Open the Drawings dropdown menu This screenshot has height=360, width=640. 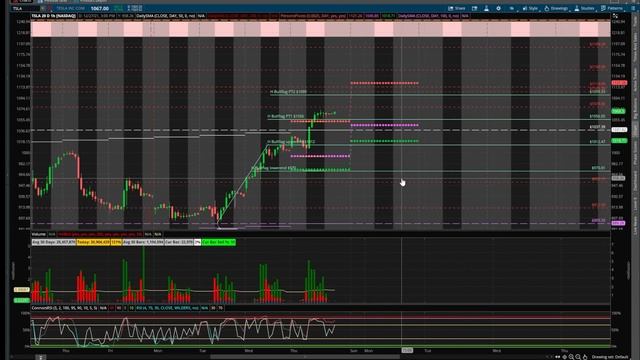click(x=556, y=8)
